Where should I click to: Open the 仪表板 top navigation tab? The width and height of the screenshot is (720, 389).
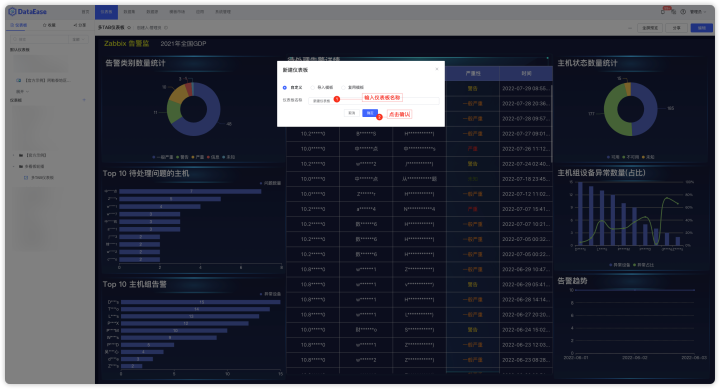(107, 12)
